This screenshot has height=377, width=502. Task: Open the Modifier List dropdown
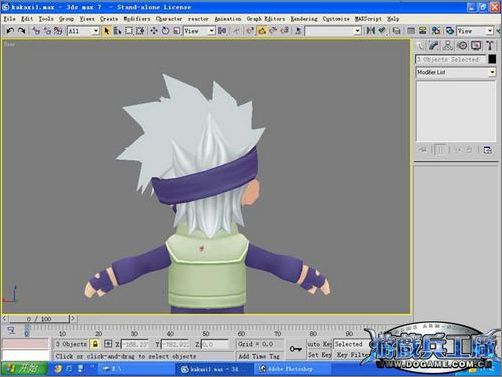pyautogui.click(x=455, y=72)
